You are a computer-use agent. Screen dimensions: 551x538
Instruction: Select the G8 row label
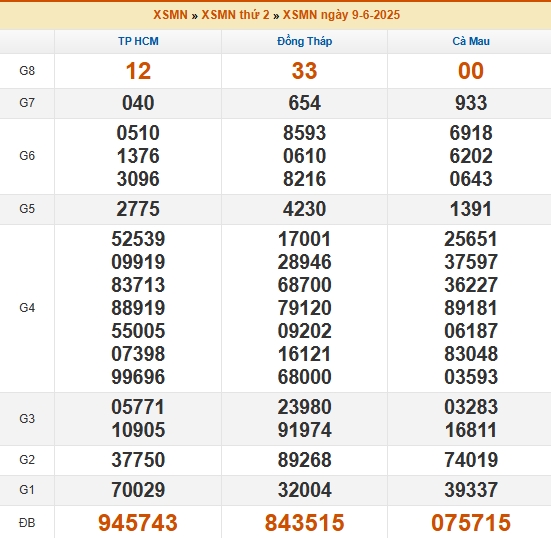pos(27,71)
